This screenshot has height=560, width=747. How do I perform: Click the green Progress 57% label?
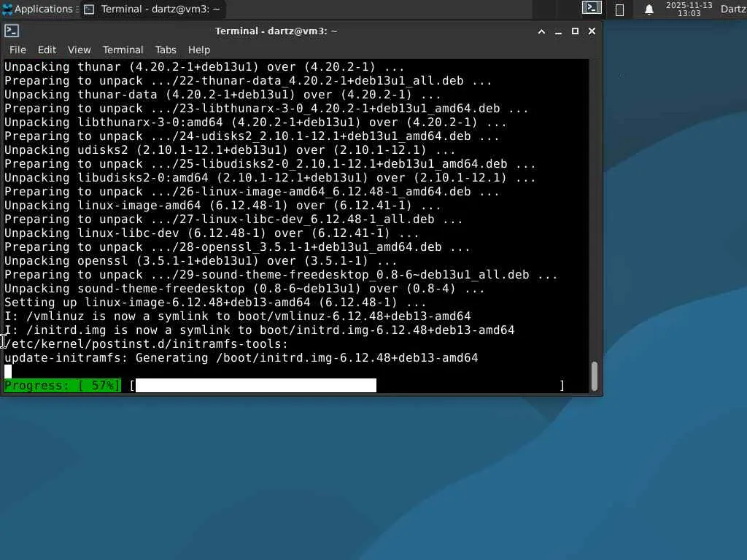coord(63,385)
